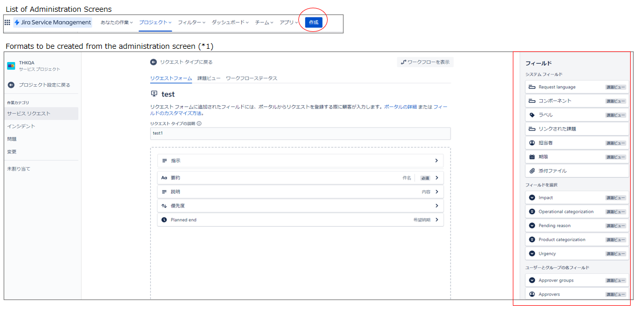Expand the 説明 row chevron
644x316 pixels.
coord(437,192)
